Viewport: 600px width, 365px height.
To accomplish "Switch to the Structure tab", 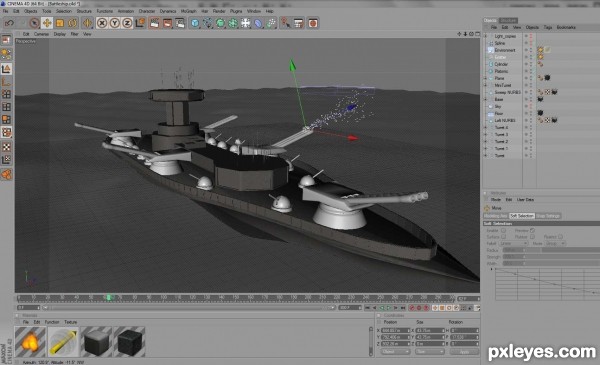I will 508,20.
